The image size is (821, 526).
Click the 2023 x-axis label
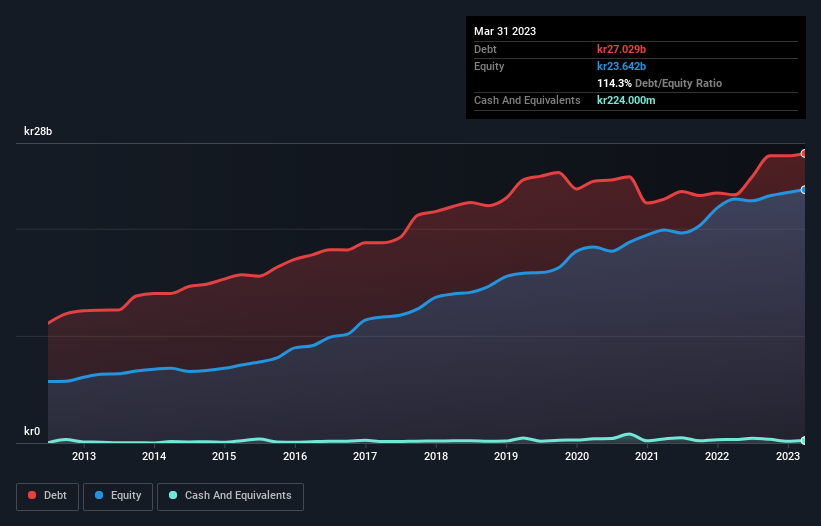click(787, 456)
